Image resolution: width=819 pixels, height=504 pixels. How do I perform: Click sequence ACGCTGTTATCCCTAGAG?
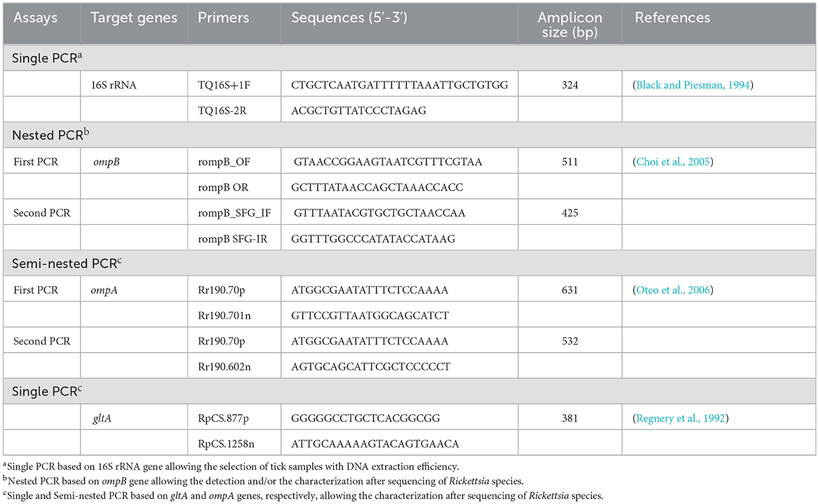[359, 110]
